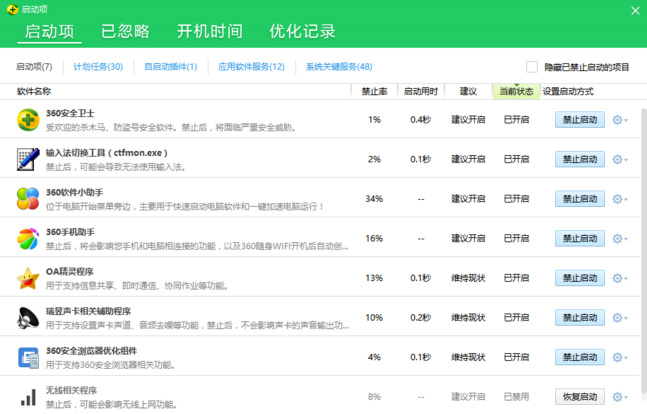647x414 pixels.
Task: Expand gear settings menu for 360手机助手
Action: (x=620, y=239)
